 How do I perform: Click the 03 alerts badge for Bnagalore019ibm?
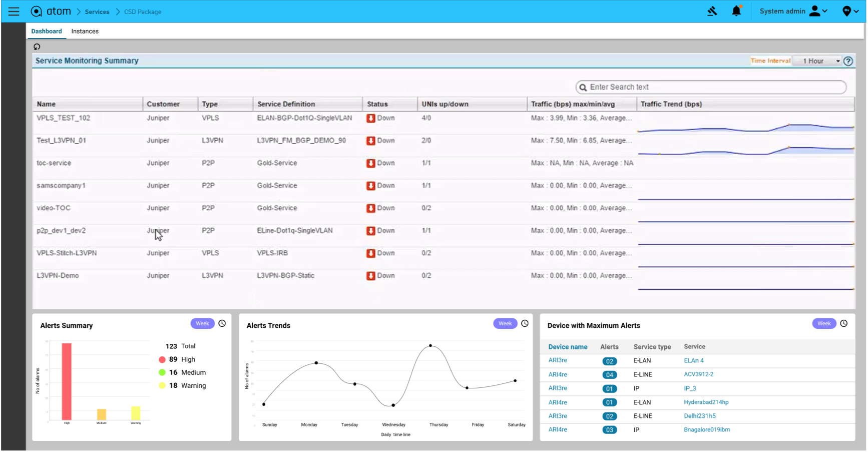pos(609,430)
